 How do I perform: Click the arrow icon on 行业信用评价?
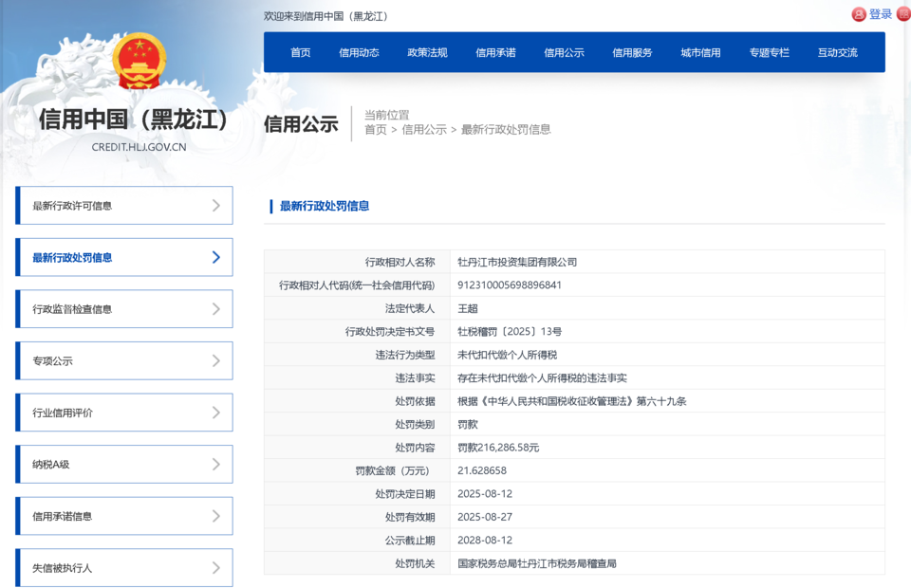[216, 413]
